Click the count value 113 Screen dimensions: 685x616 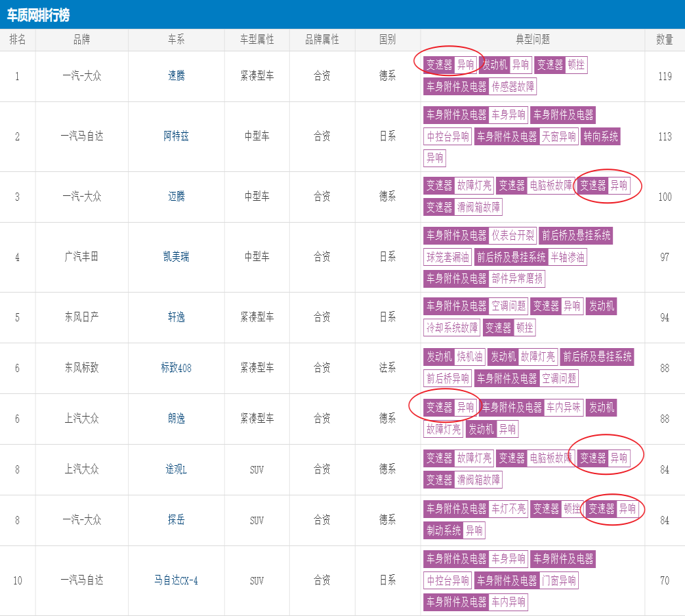pos(665,137)
